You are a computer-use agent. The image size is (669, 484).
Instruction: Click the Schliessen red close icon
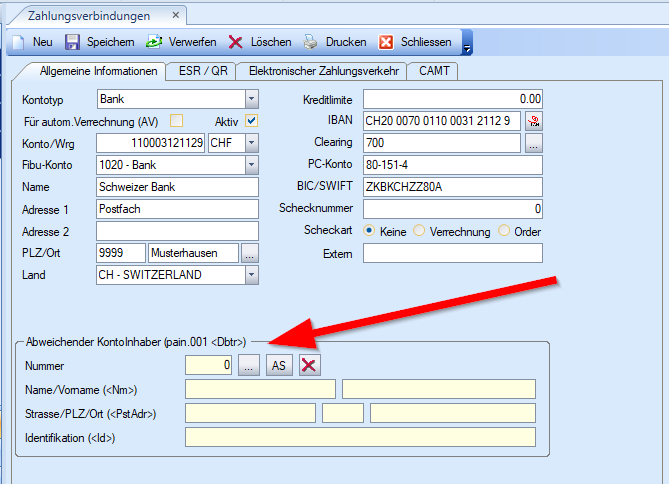click(x=386, y=42)
